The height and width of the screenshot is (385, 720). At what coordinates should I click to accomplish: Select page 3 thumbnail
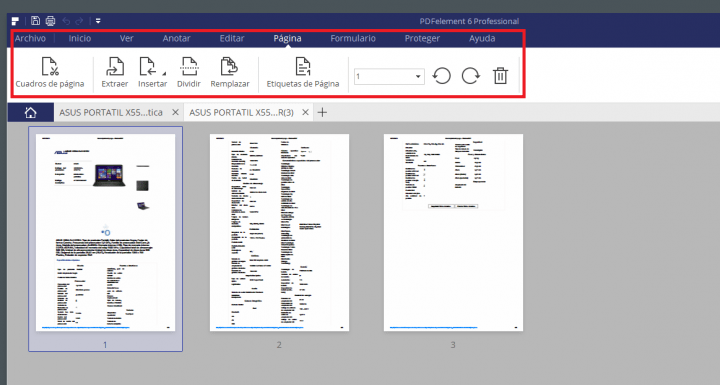coord(453,232)
